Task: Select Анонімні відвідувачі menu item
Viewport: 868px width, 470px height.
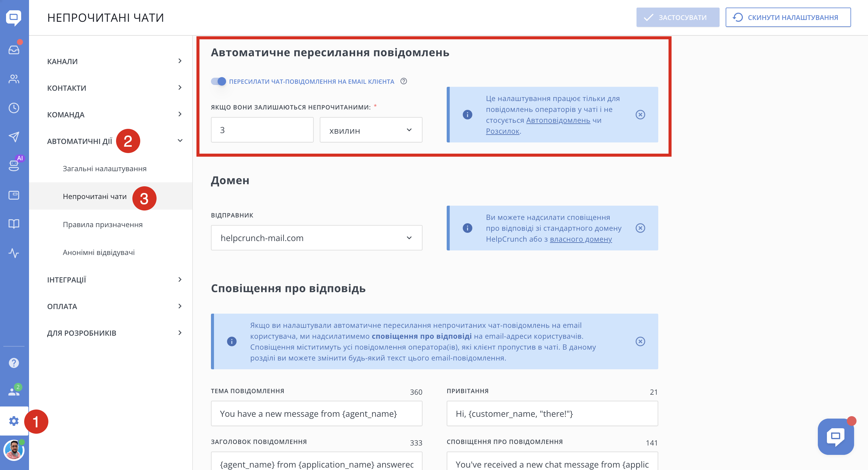Action: (x=99, y=253)
